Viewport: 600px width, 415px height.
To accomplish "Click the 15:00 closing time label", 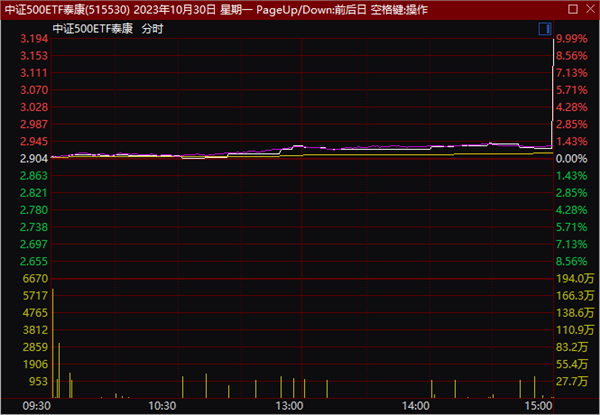I will pyautogui.click(x=538, y=406).
